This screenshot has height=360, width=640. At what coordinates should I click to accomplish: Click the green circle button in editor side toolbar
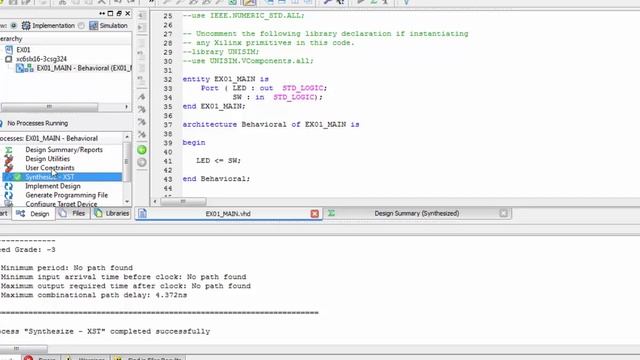coord(142,150)
